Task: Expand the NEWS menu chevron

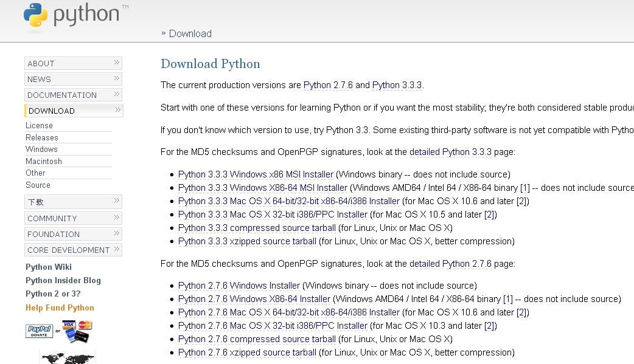Action: pos(116,78)
